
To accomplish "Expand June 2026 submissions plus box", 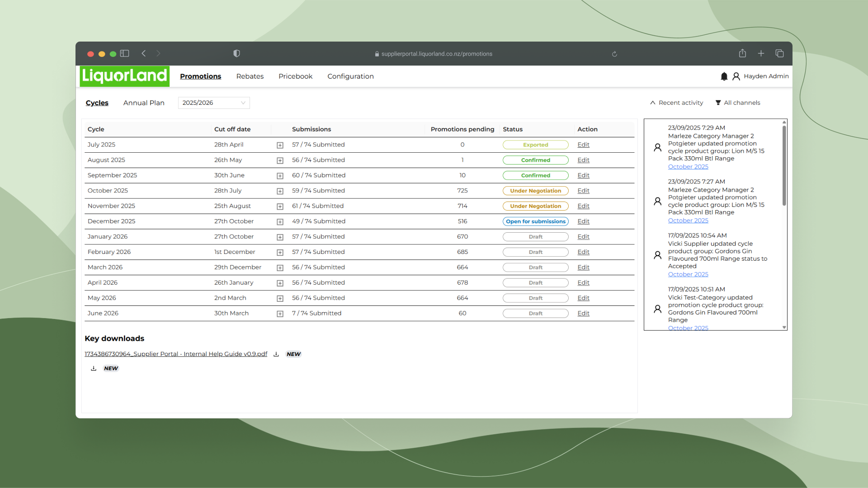I will pos(280,314).
